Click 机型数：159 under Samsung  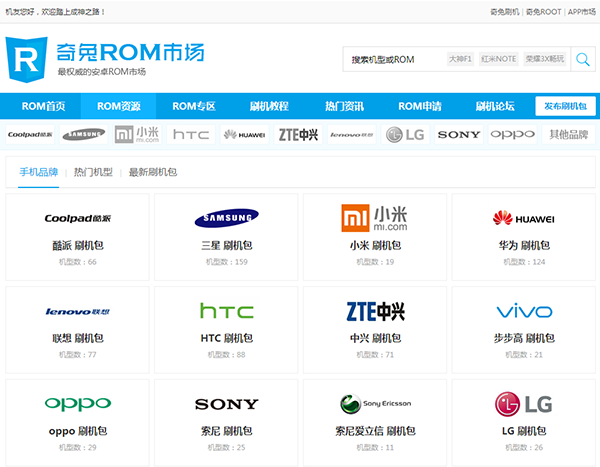(x=227, y=262)
